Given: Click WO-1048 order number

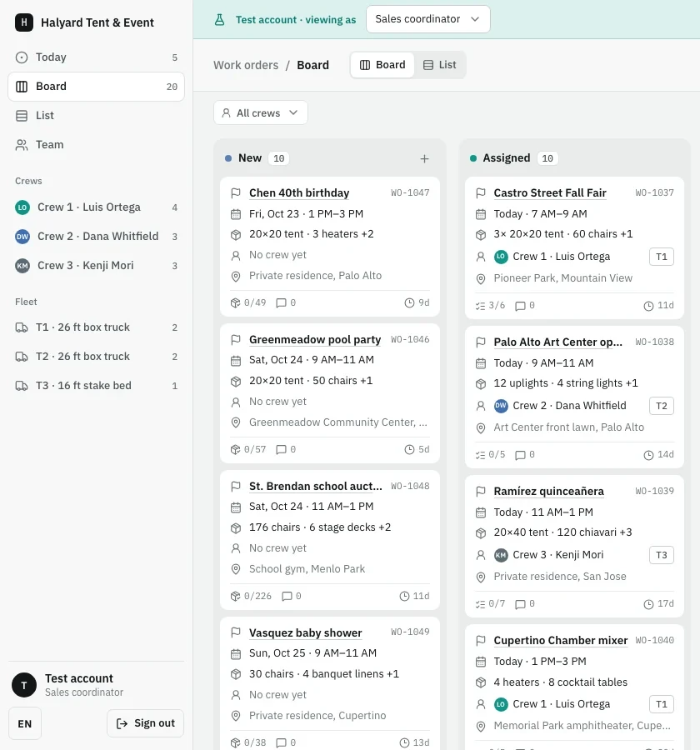Looking at the screenshot, I should pos(410,487).
